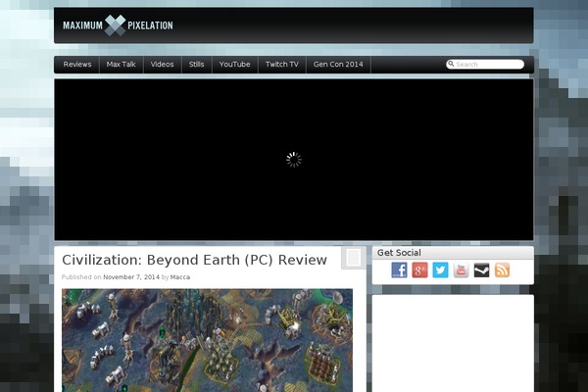
Task: Open the Facebook social icon
Action: click(399, 269)
